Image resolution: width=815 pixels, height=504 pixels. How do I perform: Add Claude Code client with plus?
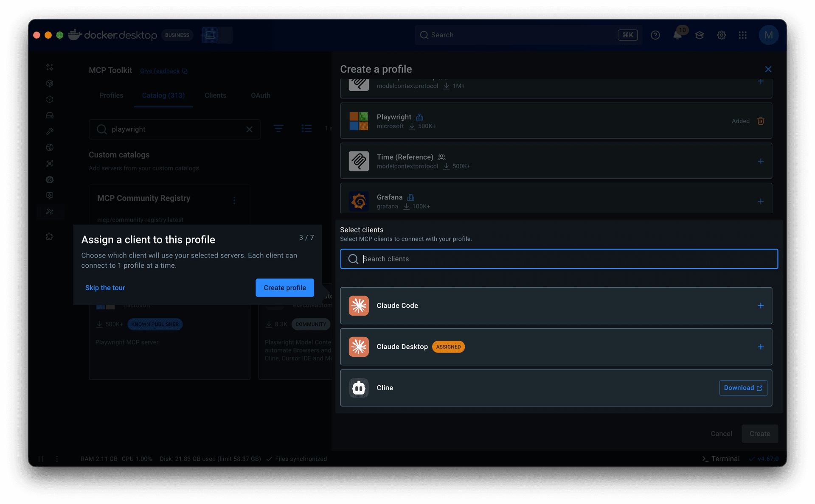point(761,305)
